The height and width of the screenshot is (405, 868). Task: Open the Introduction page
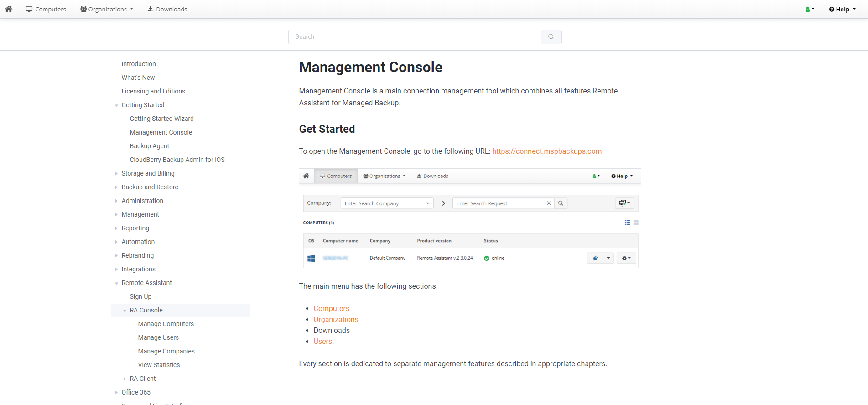click(139, 64)
